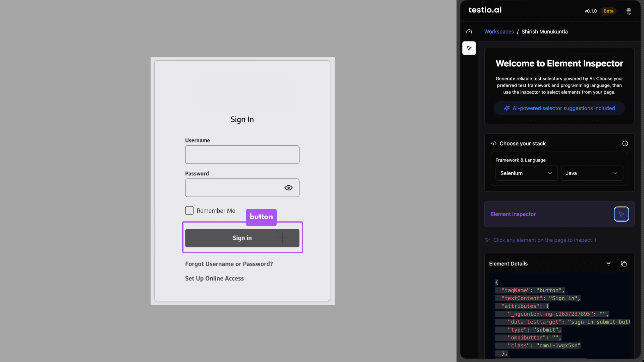The width and height of the screenshot is (644, 362).
Task: Open Forgot Username or Password link
Action: [x=229, y=264]
